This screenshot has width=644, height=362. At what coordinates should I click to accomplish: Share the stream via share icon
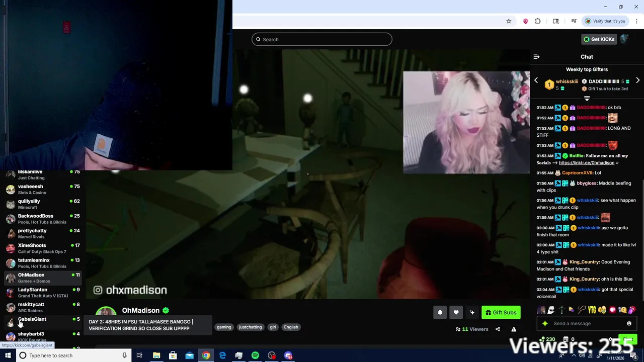click(498, 329)
